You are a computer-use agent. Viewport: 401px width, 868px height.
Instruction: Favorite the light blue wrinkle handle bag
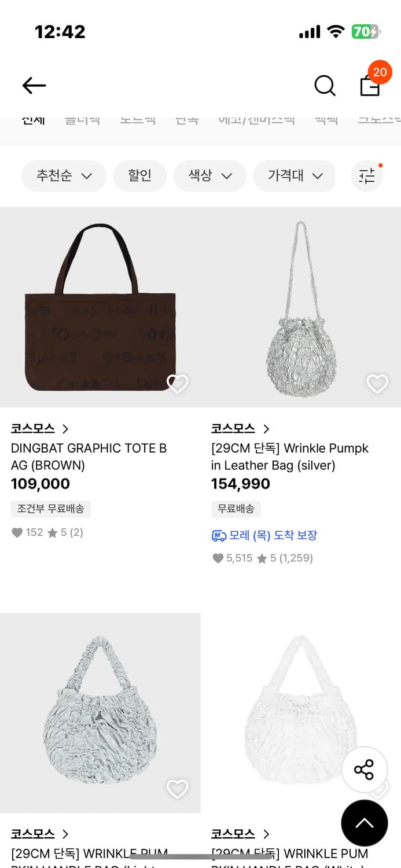[176, 789]
